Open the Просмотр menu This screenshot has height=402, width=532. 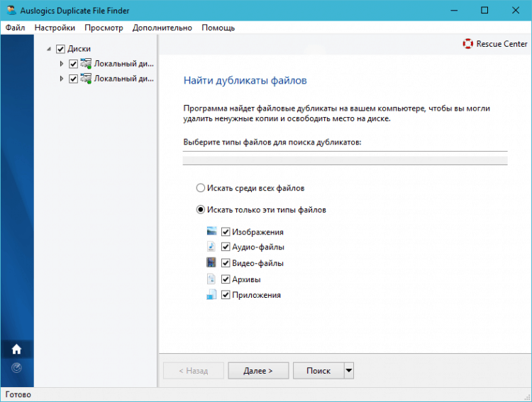point(104,28)
